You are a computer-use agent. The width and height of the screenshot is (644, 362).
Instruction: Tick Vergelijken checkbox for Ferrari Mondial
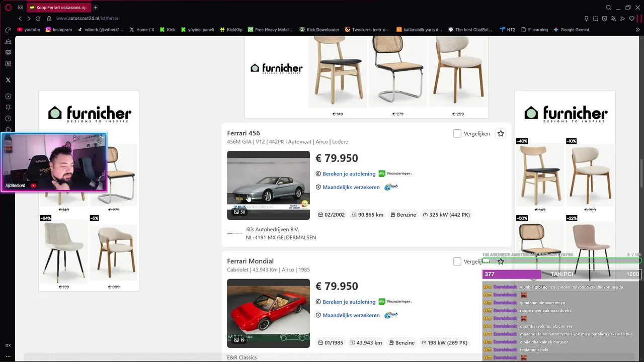coord(457,261)
